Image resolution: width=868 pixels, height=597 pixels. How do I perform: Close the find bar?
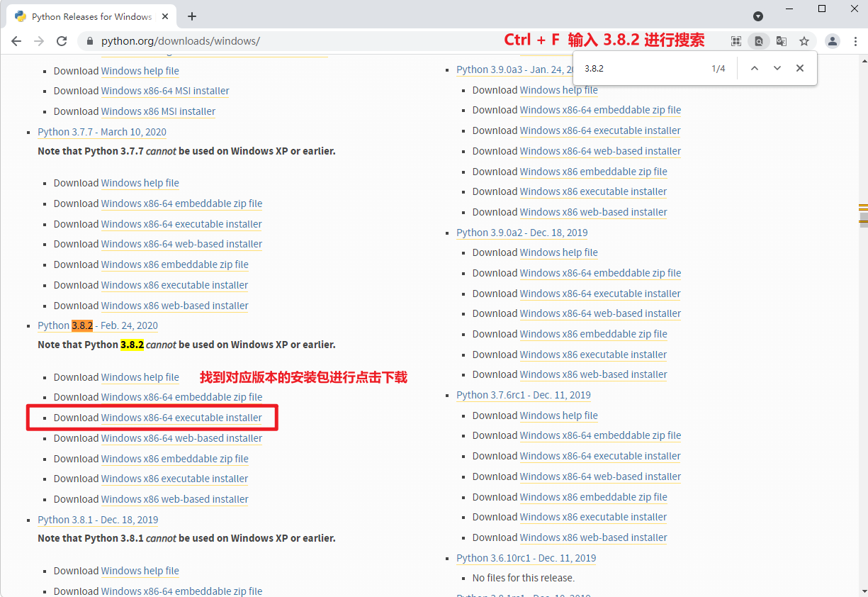(x=800, y=68)
